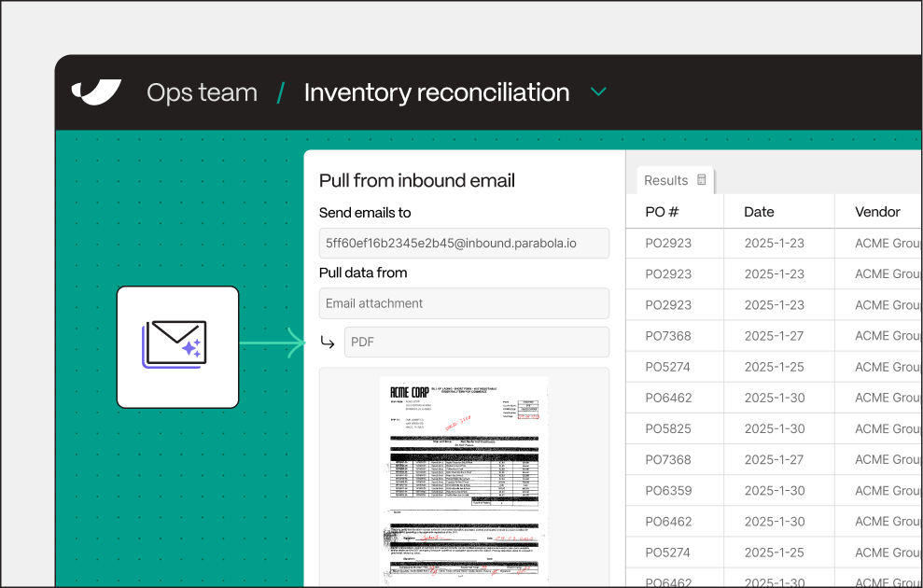The height and width of the screenshot is (588, 923).
Task: Select the inbound email step node on canvas
Action: click(x=177, y=346)
